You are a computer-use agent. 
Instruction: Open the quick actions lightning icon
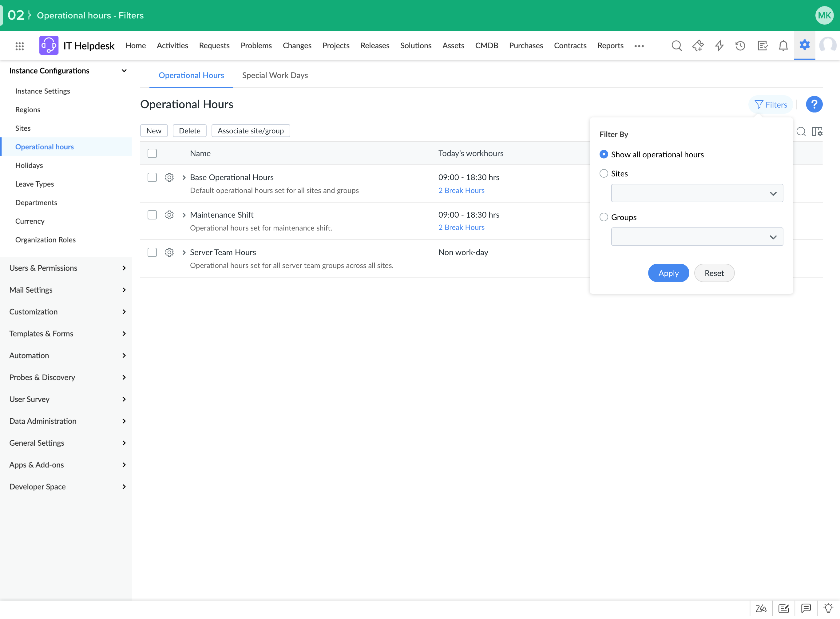719,46
